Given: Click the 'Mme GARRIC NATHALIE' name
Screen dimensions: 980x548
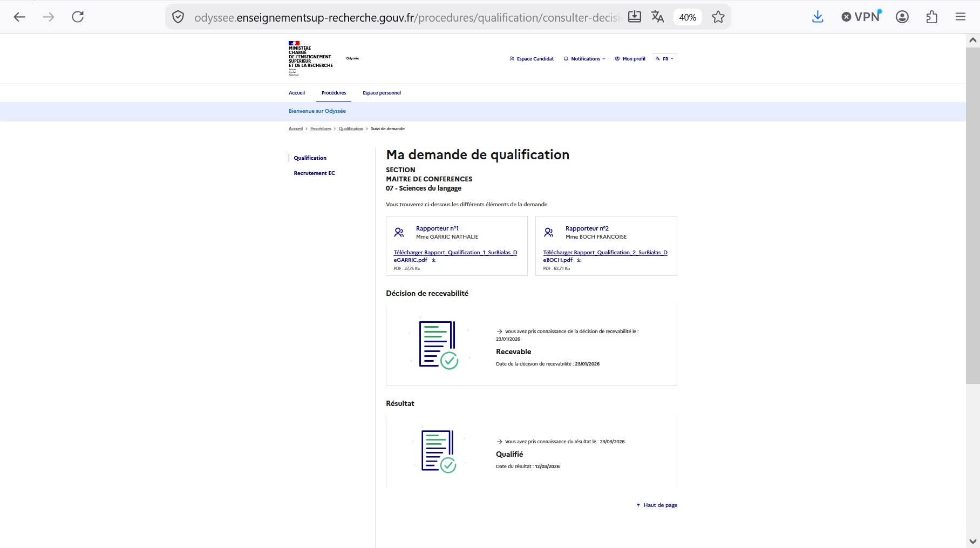Looking at the screenshot, I should click(x=447, y=237).
